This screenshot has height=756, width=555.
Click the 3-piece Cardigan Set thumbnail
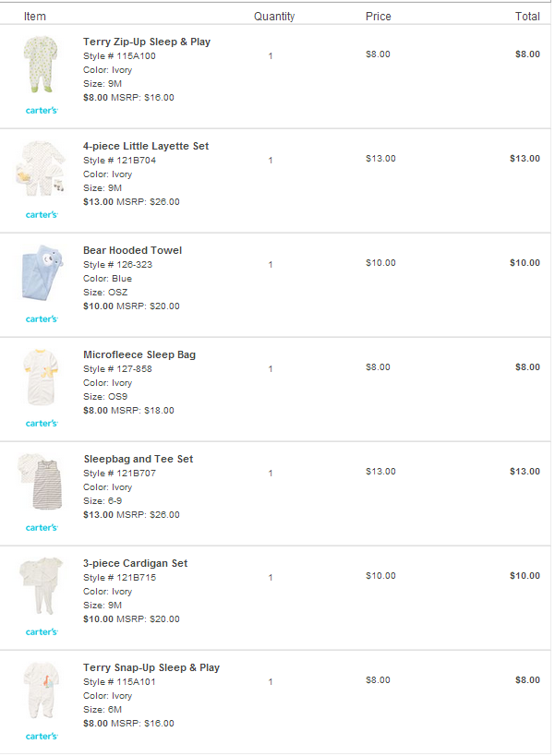pyautogui.click(x=41, y=586)
